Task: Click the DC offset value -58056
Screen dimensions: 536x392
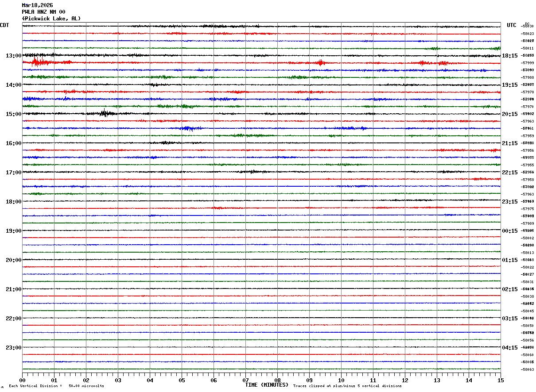Action: (x=528, y=340)
